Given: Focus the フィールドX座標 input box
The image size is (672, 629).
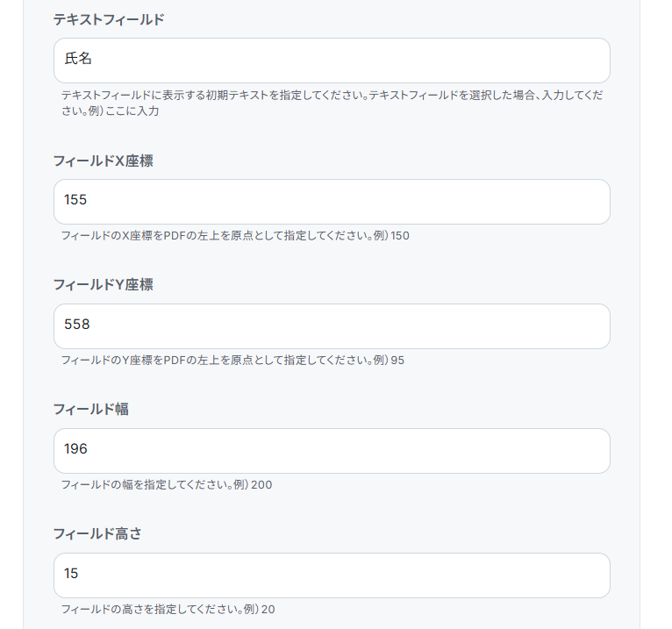Looking at the screenshot, I should coord(332,202).
